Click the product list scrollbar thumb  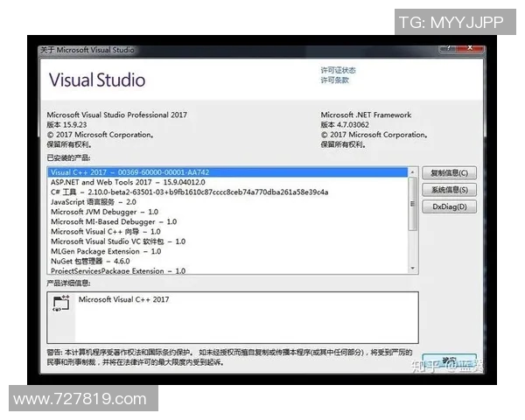click(x=413, y=204)
